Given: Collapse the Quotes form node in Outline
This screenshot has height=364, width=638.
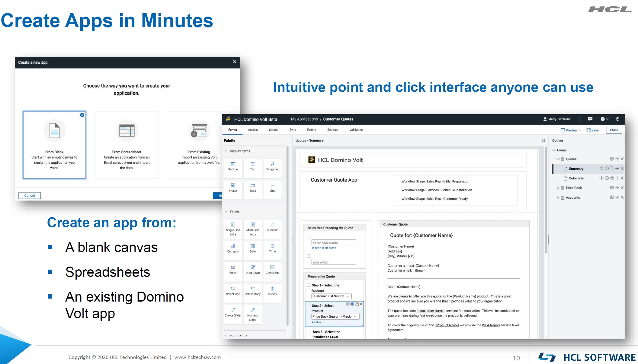Looking at the screenshot, I should (x=558, y=159).
